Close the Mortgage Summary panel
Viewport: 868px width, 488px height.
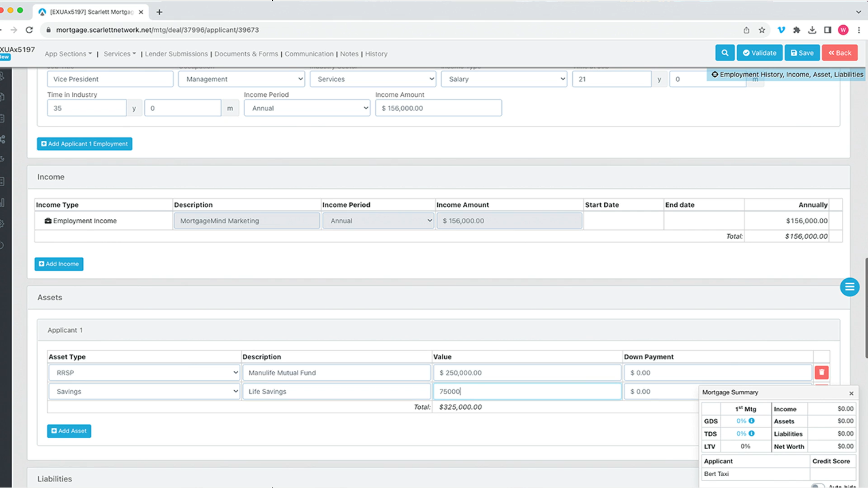pyautogui.click(x=851, y=393)
